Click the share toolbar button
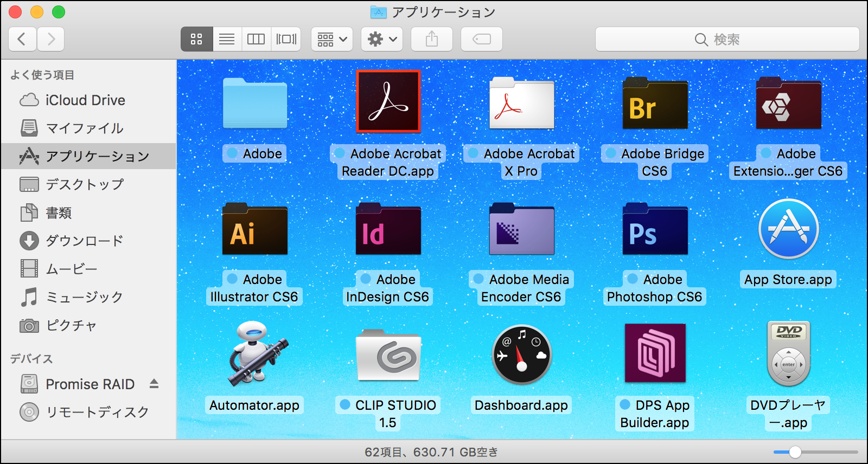Screen dimensions: 868x464 (x=431, y=39)
